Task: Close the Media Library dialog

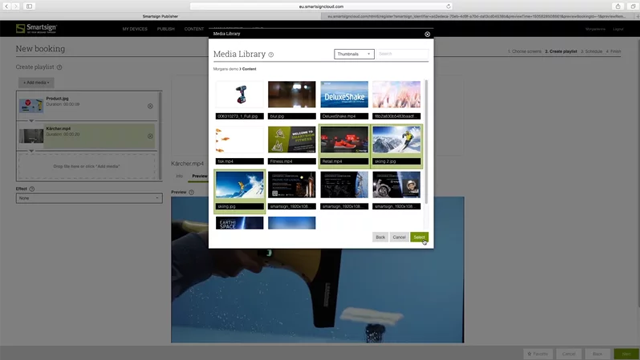Action: [427, 34]
